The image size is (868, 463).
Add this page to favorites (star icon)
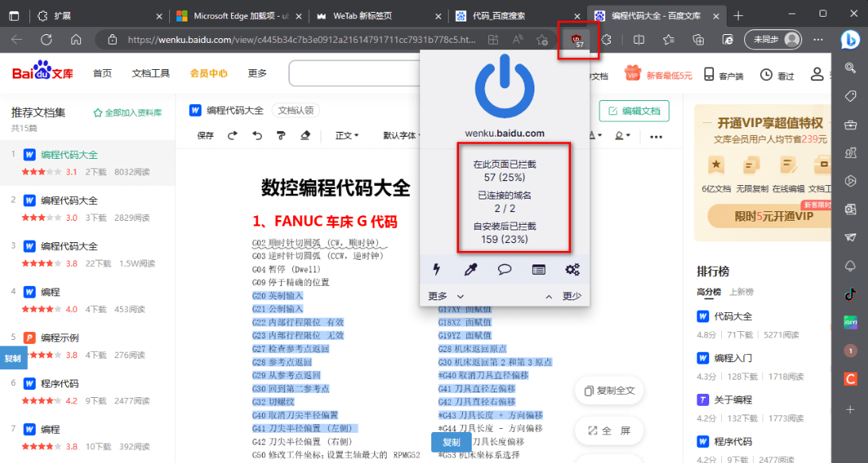pyautogui.click(x=542, y=40)
